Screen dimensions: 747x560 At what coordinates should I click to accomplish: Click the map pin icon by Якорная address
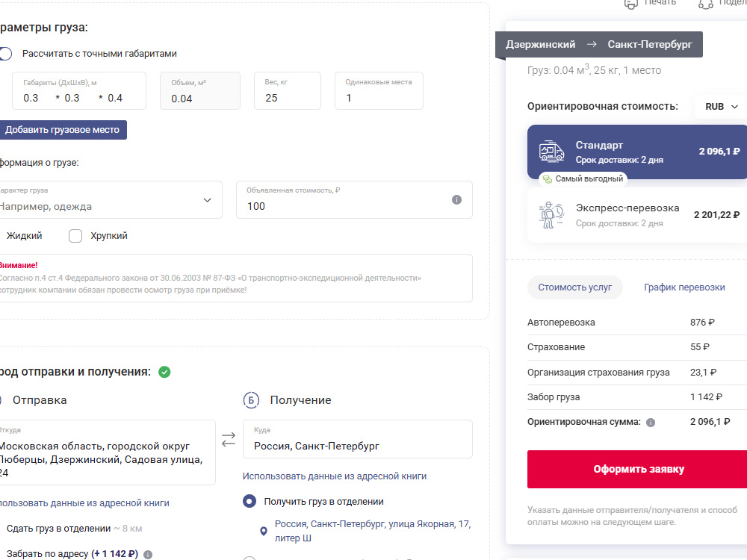point(264,531)
